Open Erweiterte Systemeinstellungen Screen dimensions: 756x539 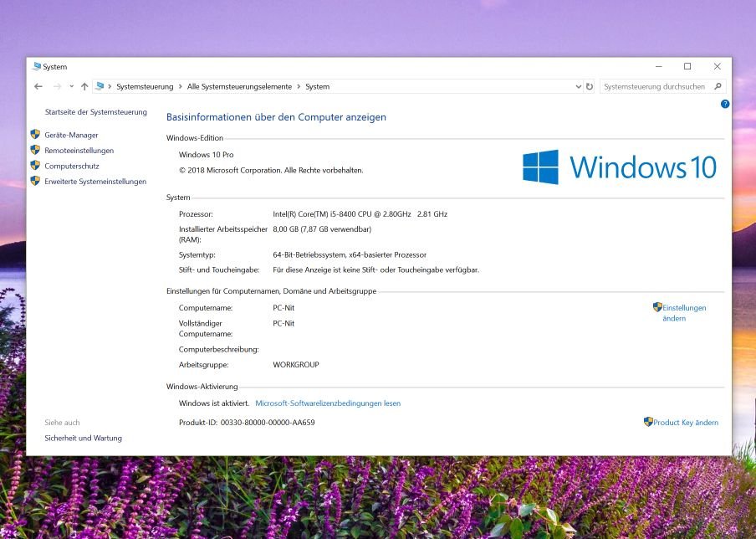(95, 182)
